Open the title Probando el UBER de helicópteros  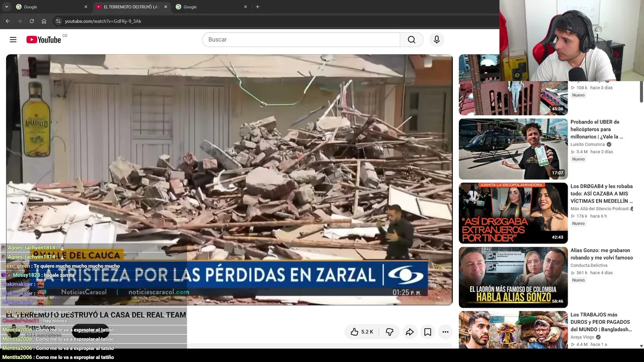click(x=597, y=129)
